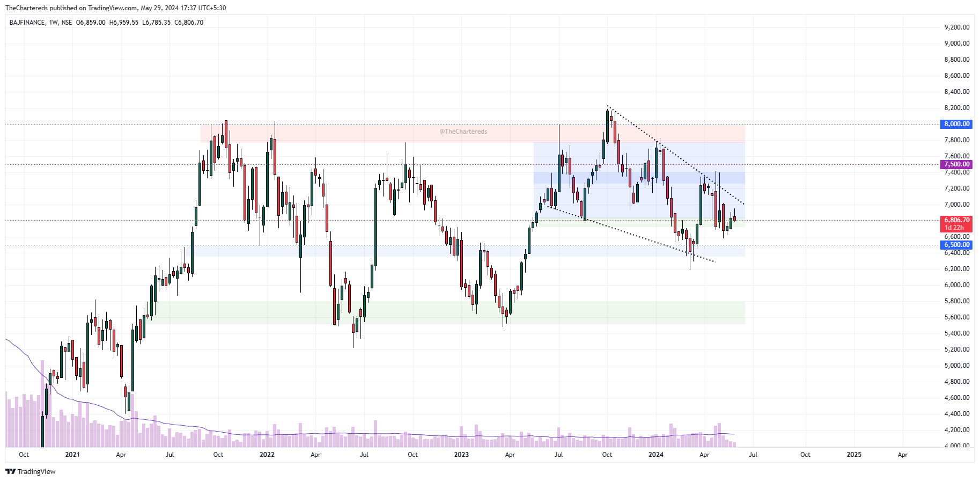This screenshot has height=481, width=980.
Task: Click the blue 8,000.00 price tag
Action: (957, 124)
